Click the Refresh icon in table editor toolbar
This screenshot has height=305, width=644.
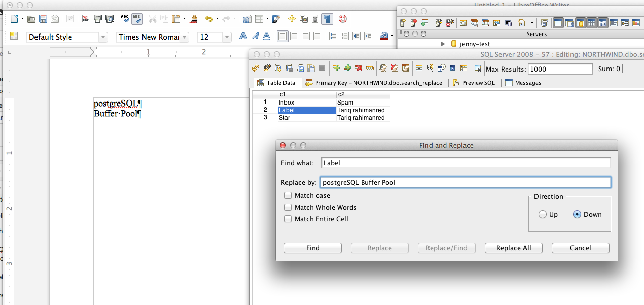pos(256,68)
